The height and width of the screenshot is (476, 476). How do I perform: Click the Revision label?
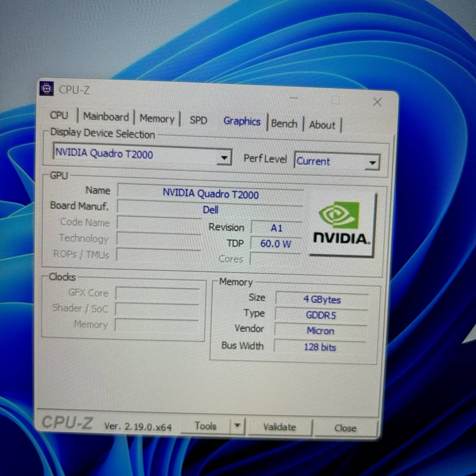tap(226, 227)
